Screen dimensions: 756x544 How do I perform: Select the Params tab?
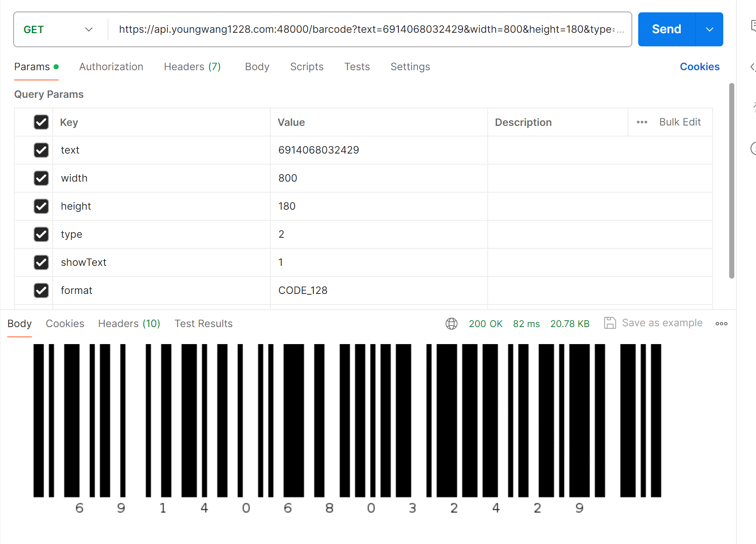point(36,67)
